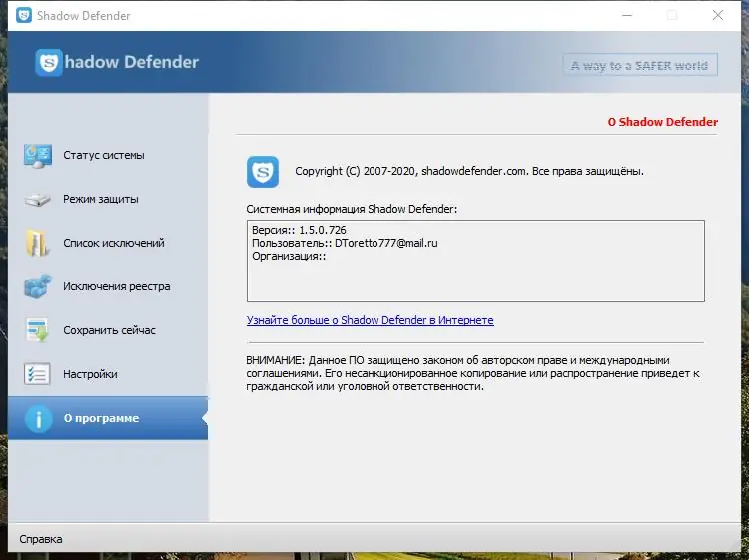Click the Организация:: line
Screen dimensions: 749x560
[x=289, y=256]
